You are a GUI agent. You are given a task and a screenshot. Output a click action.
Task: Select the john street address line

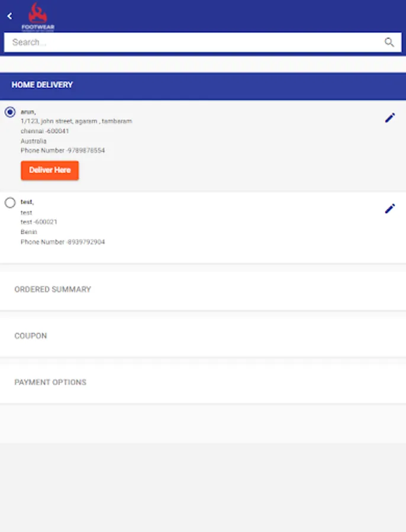[x=76, y=121]
